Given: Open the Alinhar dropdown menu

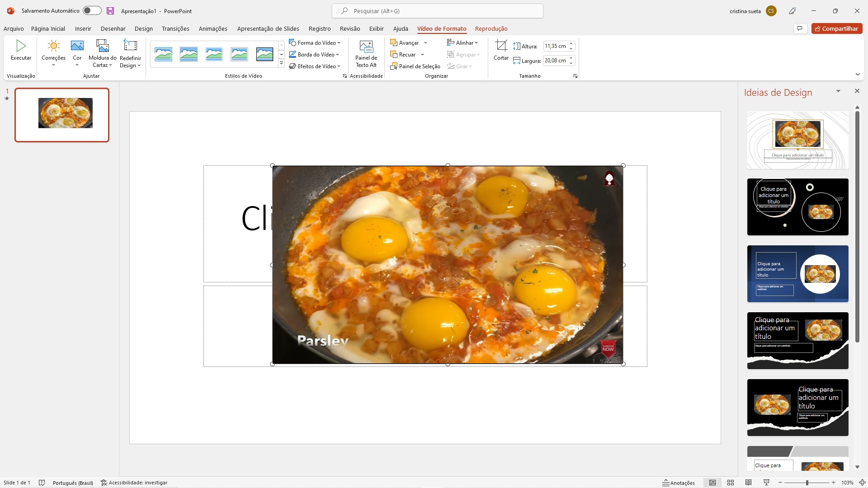Looking at the screenshot, I should click(462, 43).
